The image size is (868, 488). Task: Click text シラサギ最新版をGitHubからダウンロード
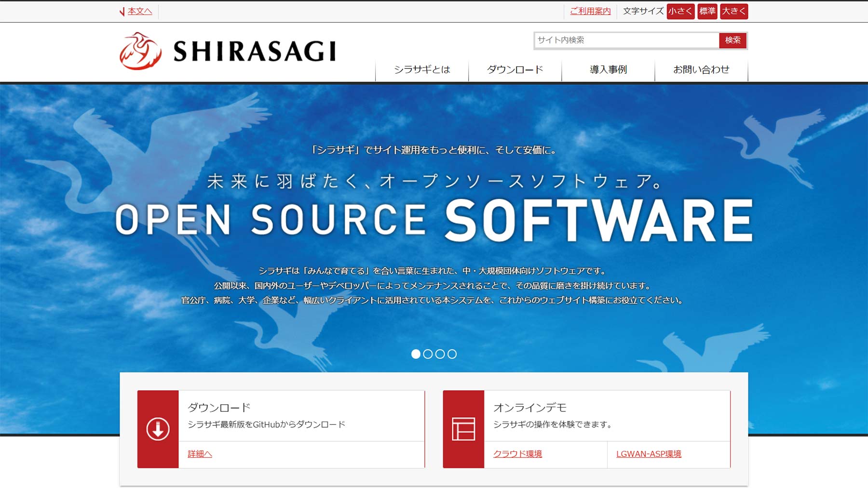[266, 424]
